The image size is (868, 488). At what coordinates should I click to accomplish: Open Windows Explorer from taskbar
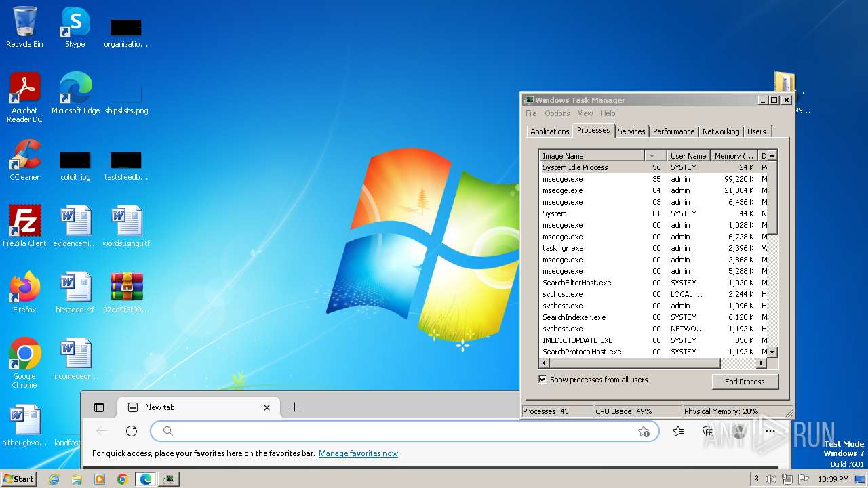click(77, 479)
